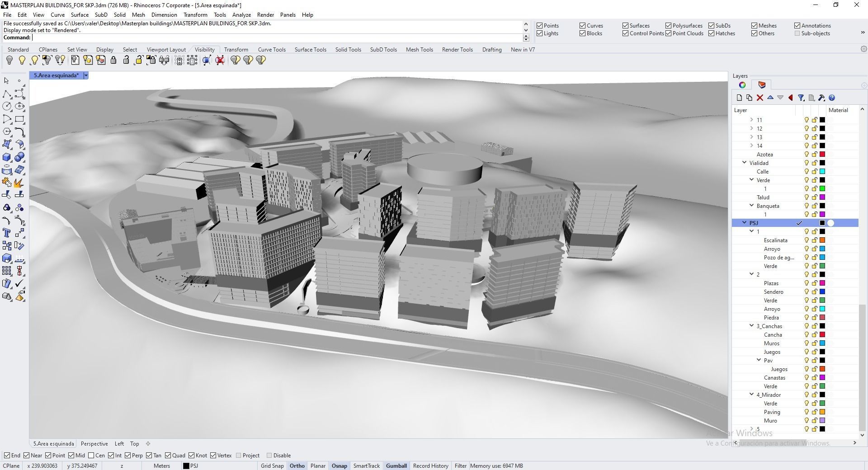868x470 pixels.
Task: Click the Swap Hidden and Visible icon
Action: pos(60,60)
